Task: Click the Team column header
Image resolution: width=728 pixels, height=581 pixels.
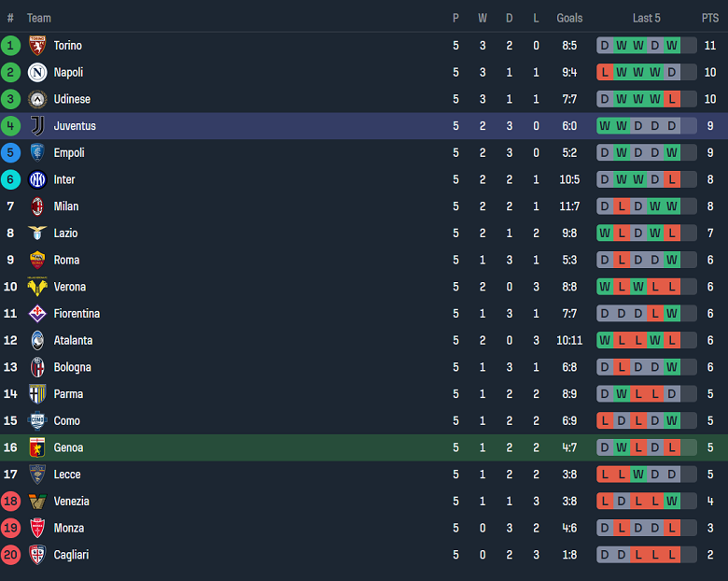Action: [39, 18]
